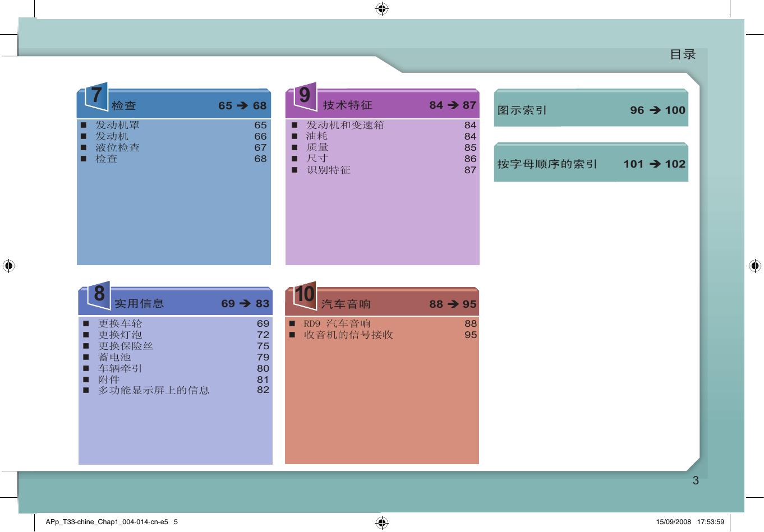The image size is (764, 532).
Task: Click the 识别特征 entry
Action: 328,170
